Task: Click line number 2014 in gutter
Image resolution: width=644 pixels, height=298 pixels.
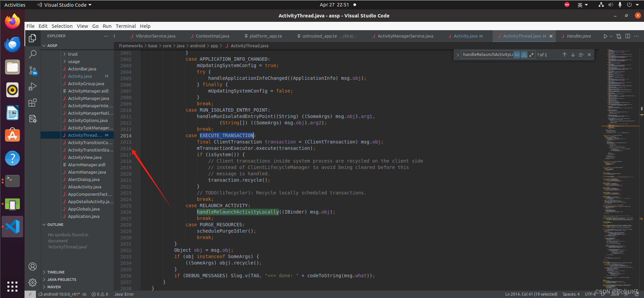Action: click(x=126, y=136)
